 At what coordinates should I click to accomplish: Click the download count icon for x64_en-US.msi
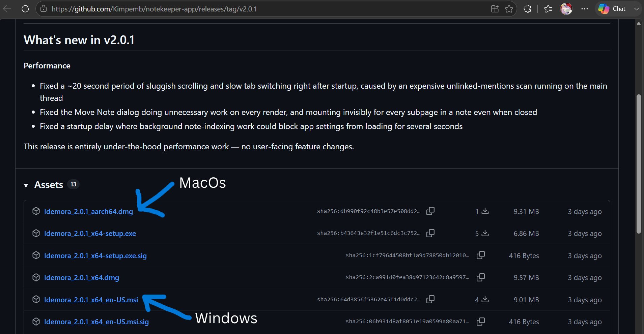pyautogui.click(x=485, y=299)
